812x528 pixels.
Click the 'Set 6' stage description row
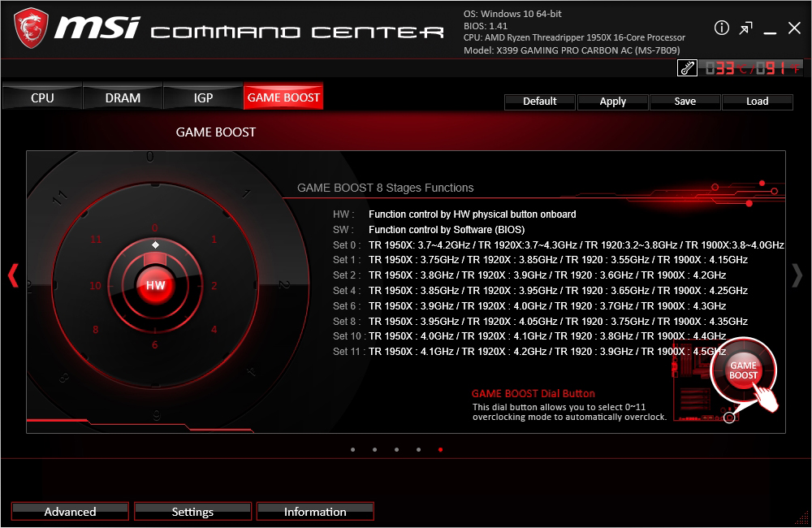[x=529, y=305]
